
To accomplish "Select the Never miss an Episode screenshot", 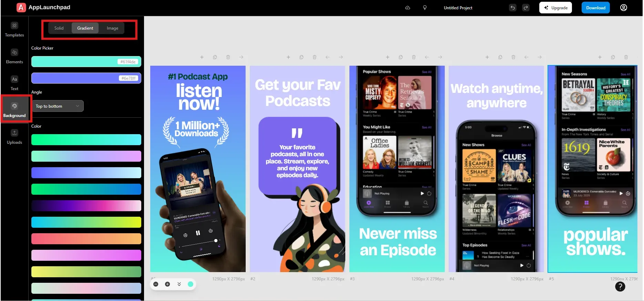I will pyautogui.click(x=397, y=169).
